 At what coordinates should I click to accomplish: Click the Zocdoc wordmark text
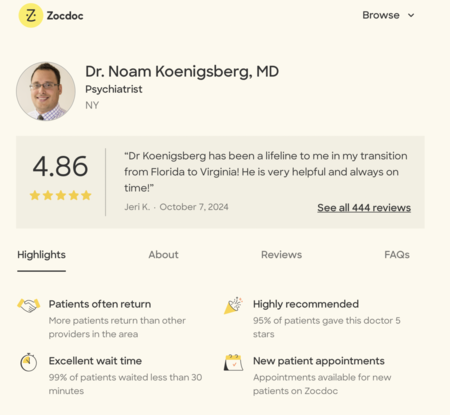coord(65,16)
